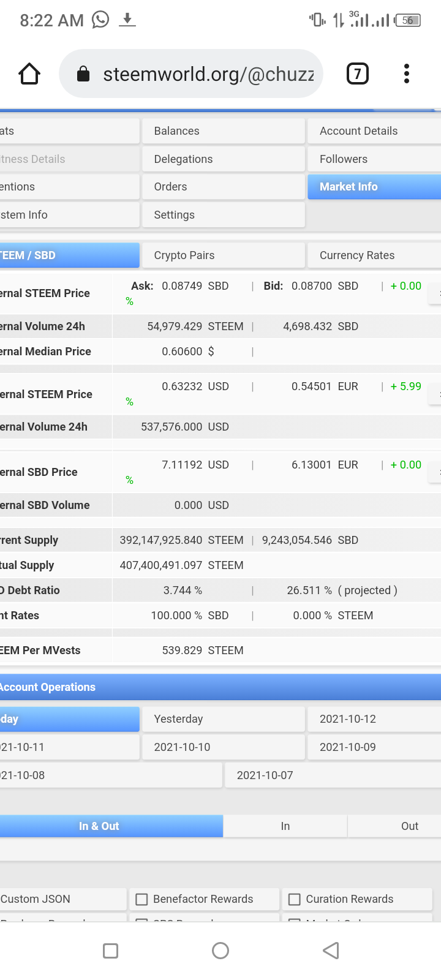Open the Account Operations header

pyautogui.click(x=221, y=687)
